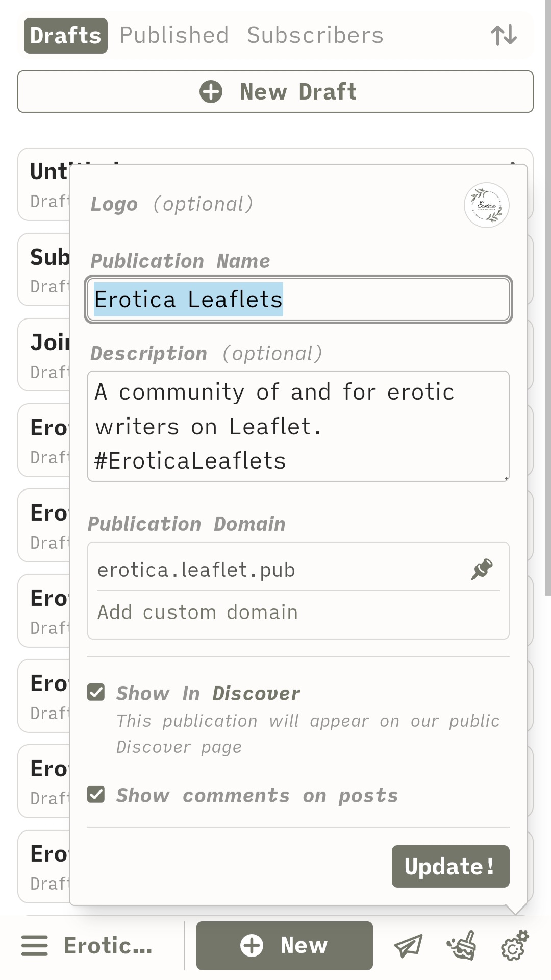Disable Show comments on posts
The height and width of the screenshot is (980, 551).
pos(96,795)
